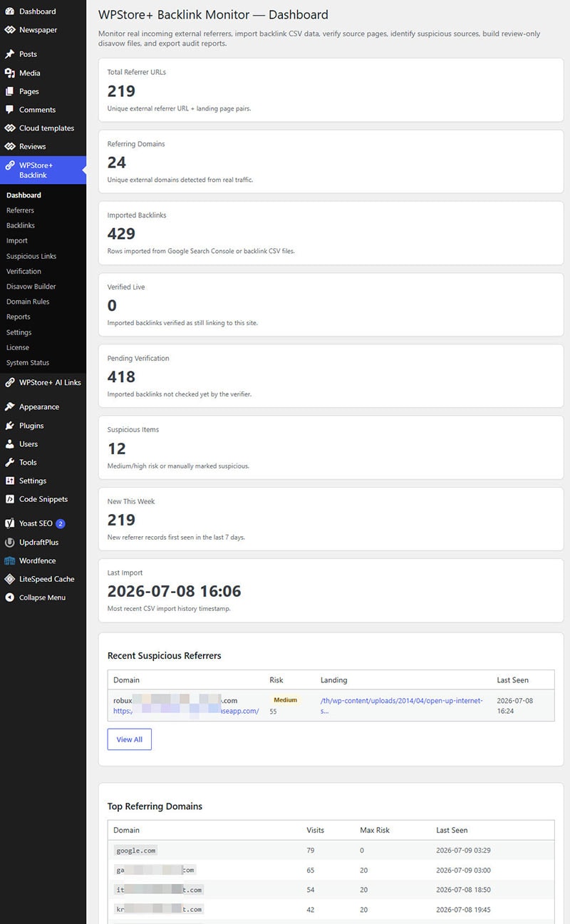Click the LiteSpeed Cache icon

[x=9, y=579]
